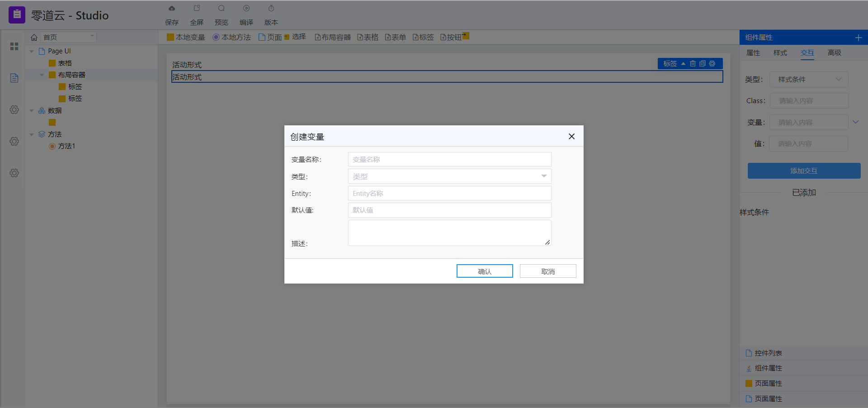Screen dimensions: 868x408
Task: Click the up arrow in 标签 floating toolbar
Action: tap(683, 63)
